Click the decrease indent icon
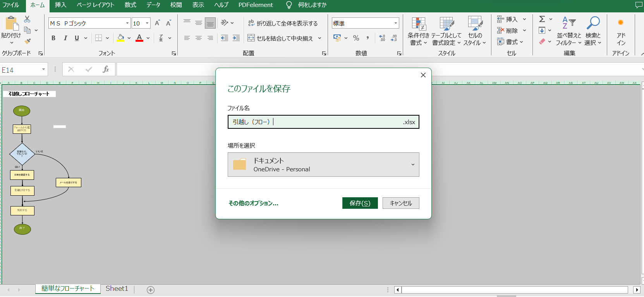The width and height of the screenshot is (644, 297). click(x=225, y=38)
